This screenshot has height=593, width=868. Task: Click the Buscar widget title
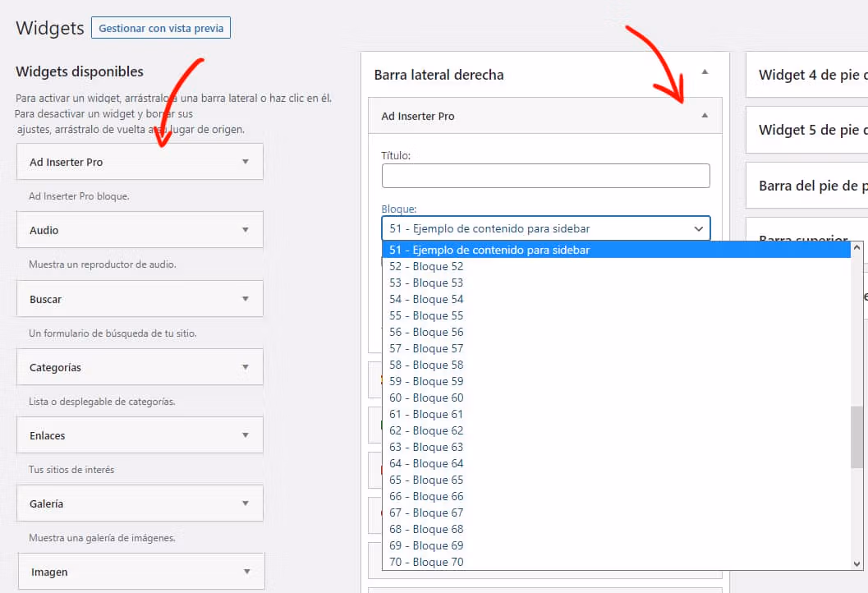pyautogui.click(x=45, y=300)
